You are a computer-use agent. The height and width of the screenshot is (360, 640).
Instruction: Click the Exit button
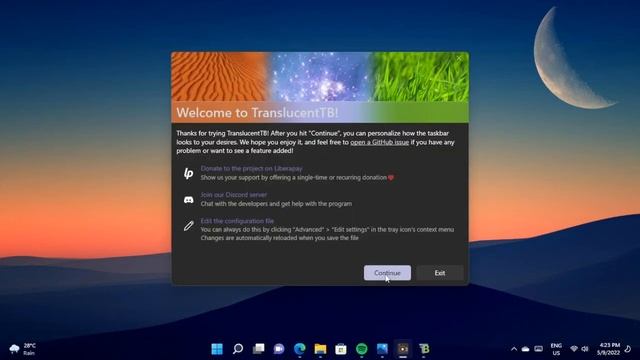coord(440,273)
